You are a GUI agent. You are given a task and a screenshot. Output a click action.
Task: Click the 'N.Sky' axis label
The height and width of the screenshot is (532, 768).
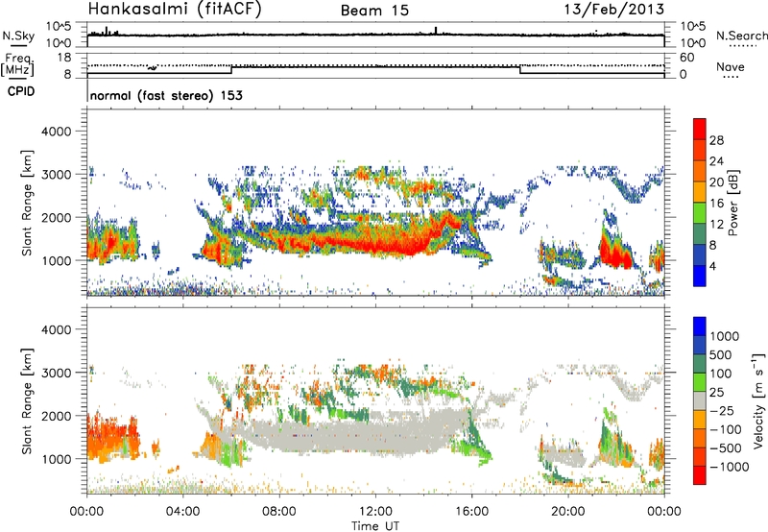pyautogui.click(x=18, y=36)
